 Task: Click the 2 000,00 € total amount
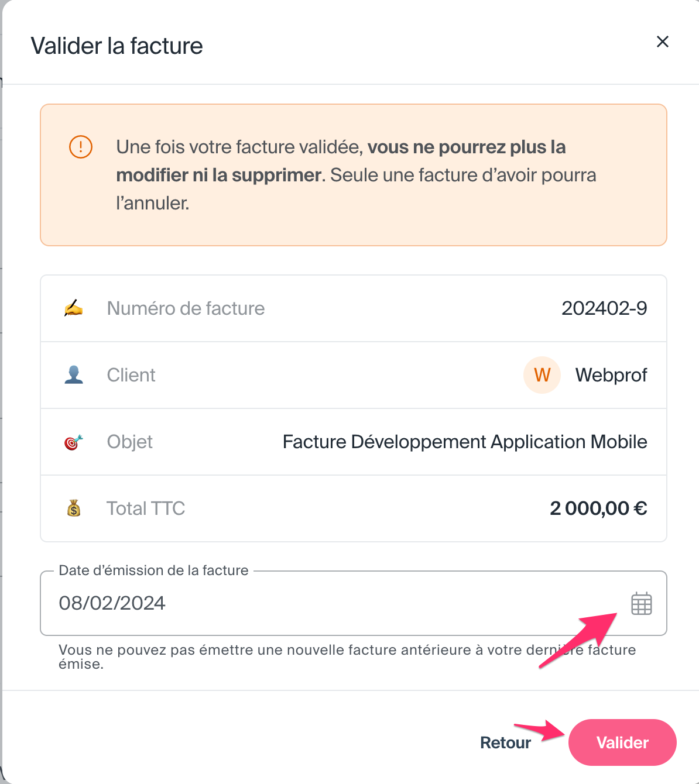point(598,508)
